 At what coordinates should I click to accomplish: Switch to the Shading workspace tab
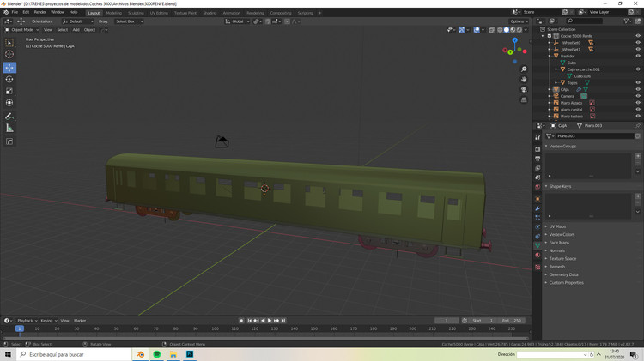210,13
